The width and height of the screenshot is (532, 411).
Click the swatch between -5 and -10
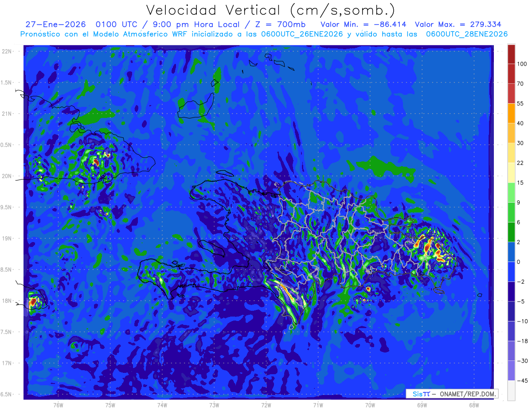[511, 311]
